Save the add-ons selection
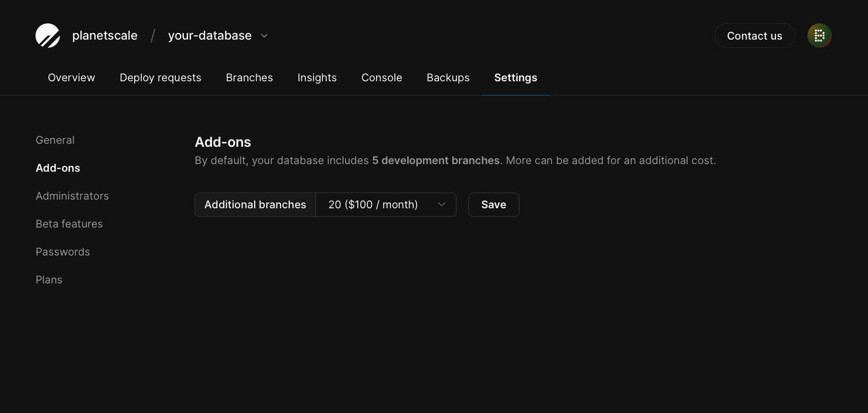The width and height of the screenshot is (868, 413). (x=493, y=205)
